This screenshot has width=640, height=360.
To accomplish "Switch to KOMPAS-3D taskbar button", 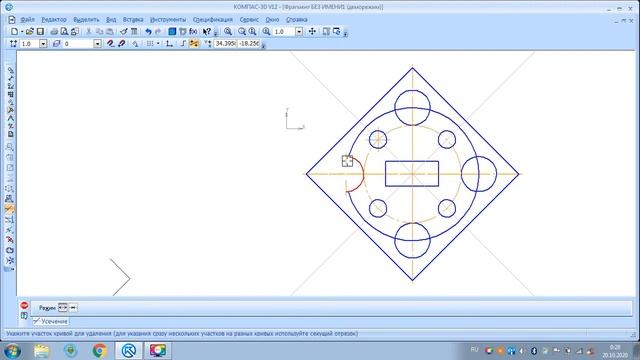I will click(129, 351).
